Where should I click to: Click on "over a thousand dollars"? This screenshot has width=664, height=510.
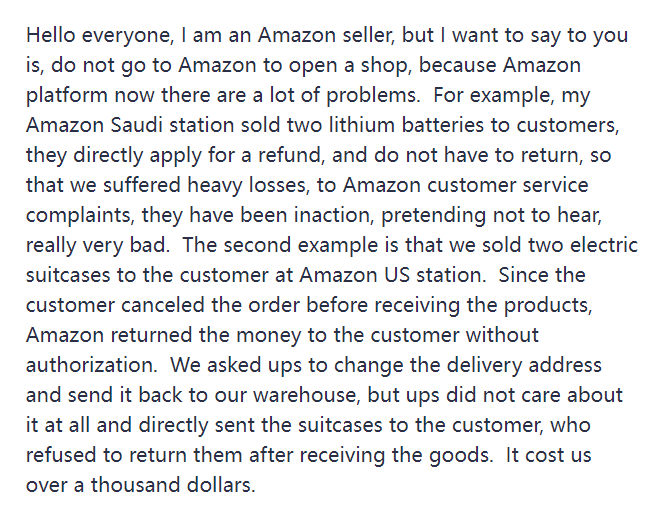coord(141,485)
